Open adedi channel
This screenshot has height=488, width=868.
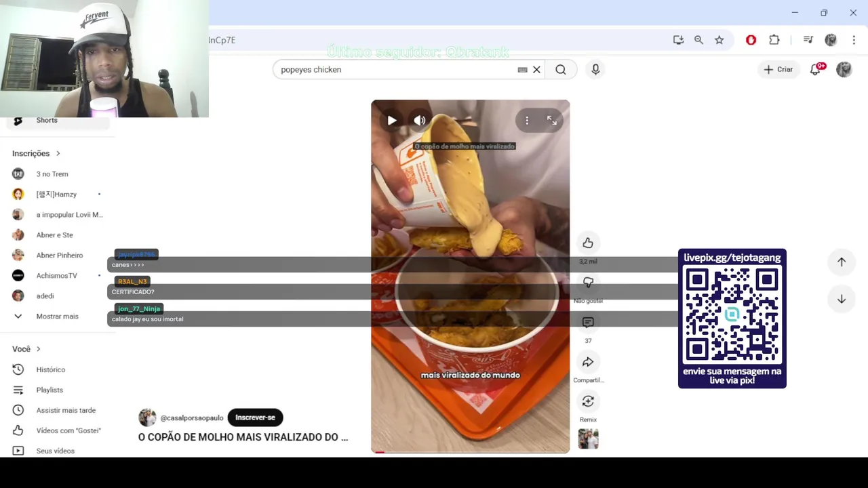coord(58,296)
